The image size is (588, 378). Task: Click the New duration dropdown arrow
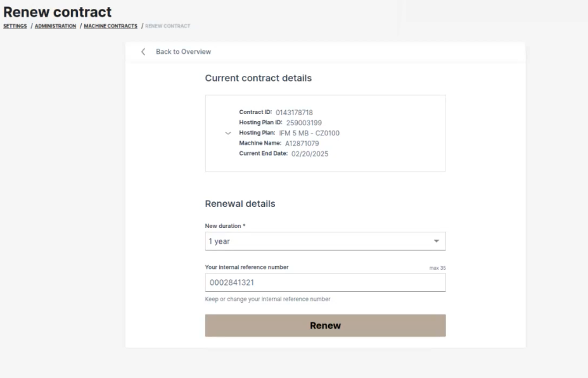point(436,241)
